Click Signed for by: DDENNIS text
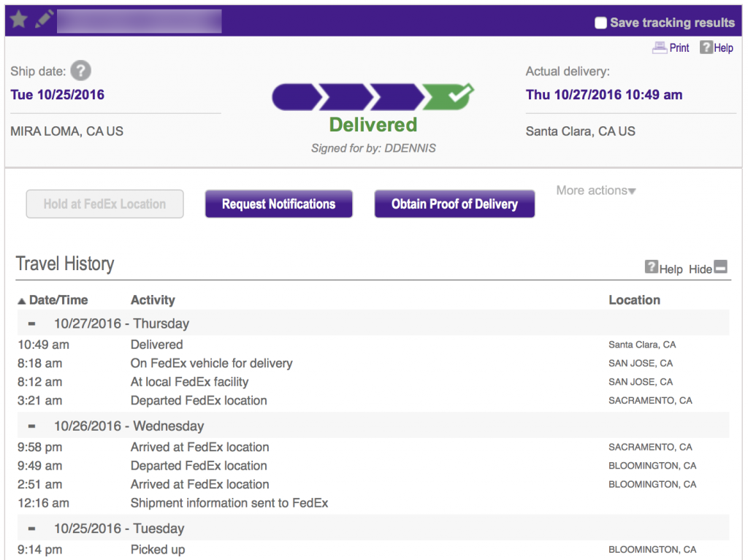The image size is (748, 560). 373,148
